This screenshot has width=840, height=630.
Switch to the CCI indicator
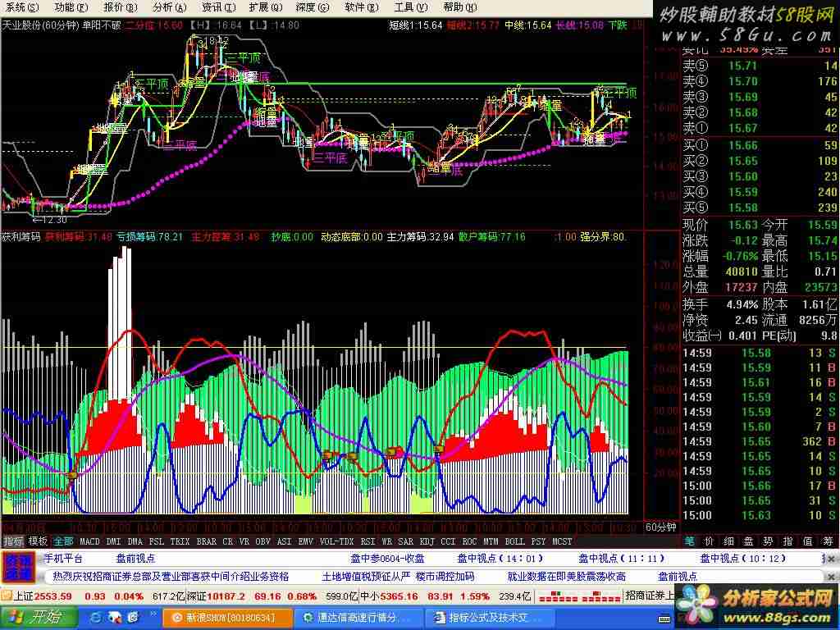coord(449,541)
